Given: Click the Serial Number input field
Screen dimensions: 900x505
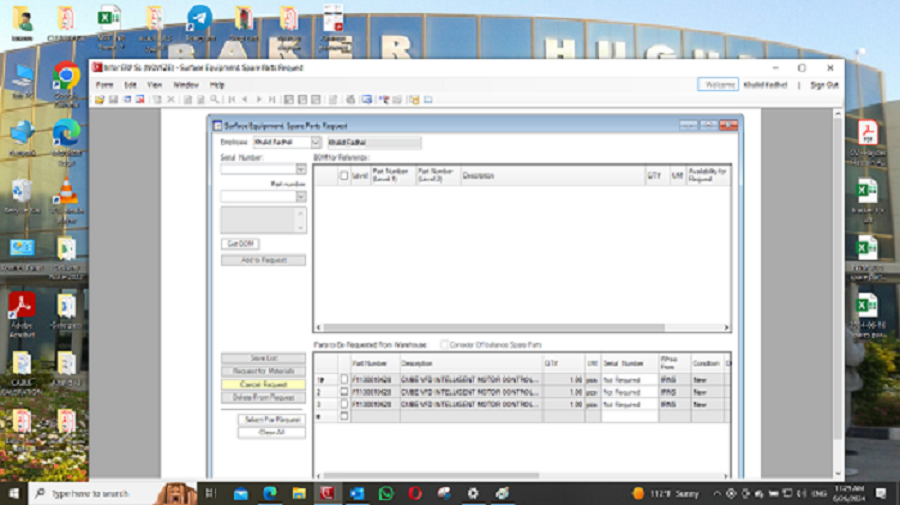Looking at the screenshot, I should point(258,169).
